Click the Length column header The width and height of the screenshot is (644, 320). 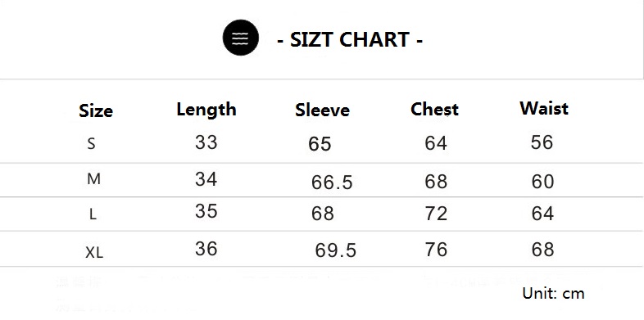206,110
